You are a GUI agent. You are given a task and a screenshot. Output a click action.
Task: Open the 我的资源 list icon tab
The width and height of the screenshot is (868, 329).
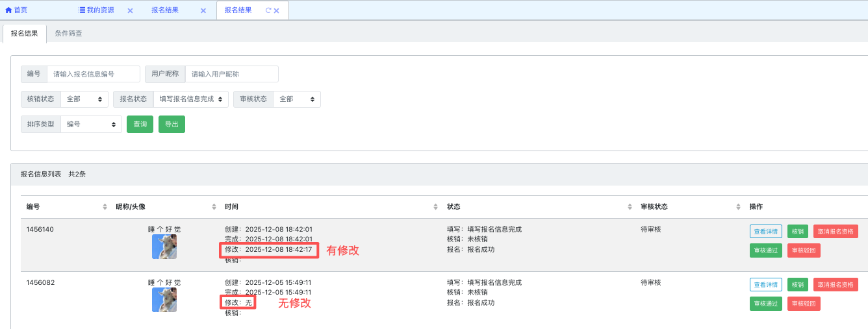click(96, 10)
